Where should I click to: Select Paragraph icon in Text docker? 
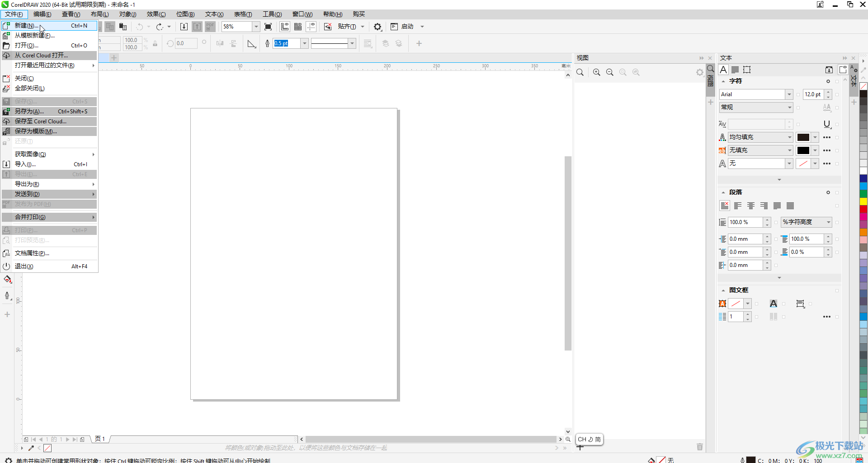(x=735, y=70)
